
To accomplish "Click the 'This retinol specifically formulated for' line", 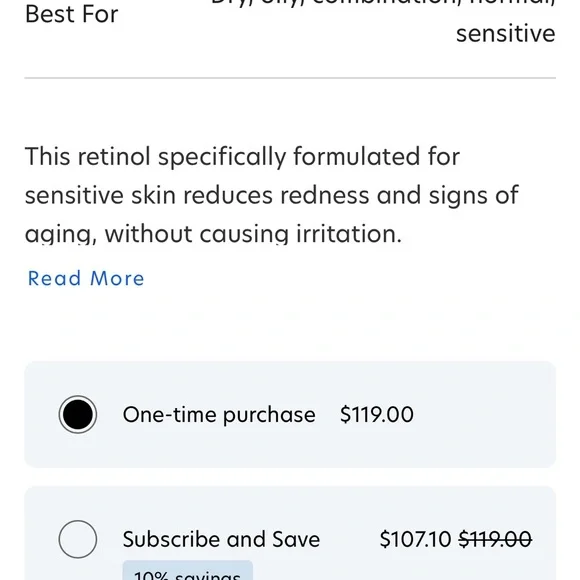I will 242,156.
